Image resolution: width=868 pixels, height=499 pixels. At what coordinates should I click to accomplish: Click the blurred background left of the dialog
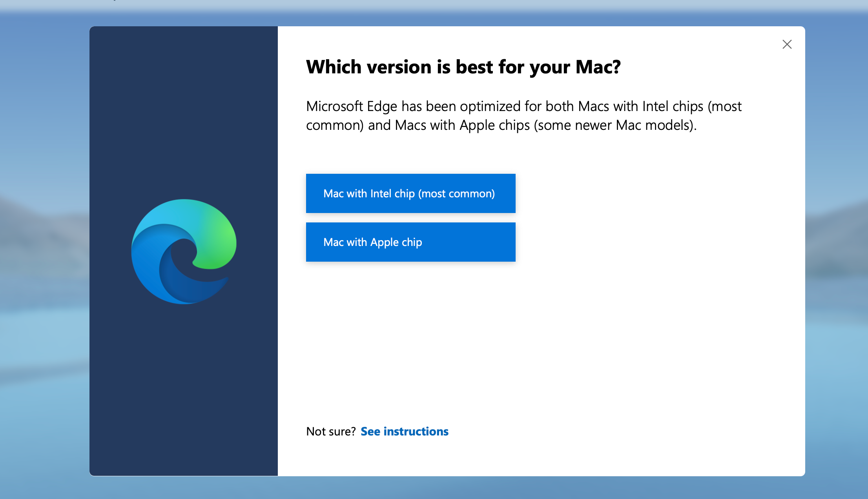(x=44, y=251)
